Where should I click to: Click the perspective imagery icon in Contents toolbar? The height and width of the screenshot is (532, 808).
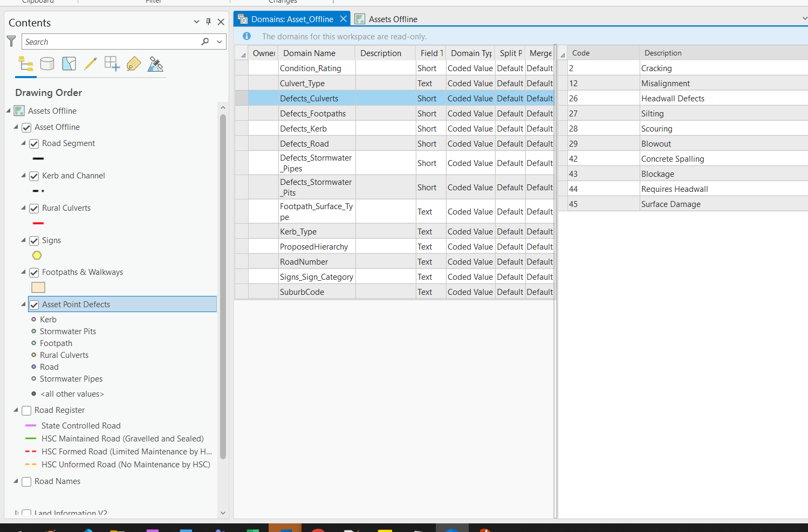pos(155,64)
